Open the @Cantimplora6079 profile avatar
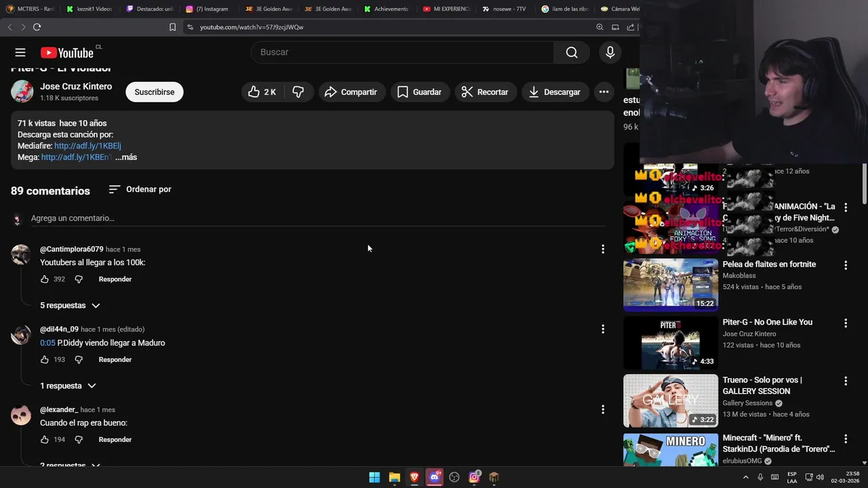The image size is (868, 488). click(21, 254)
